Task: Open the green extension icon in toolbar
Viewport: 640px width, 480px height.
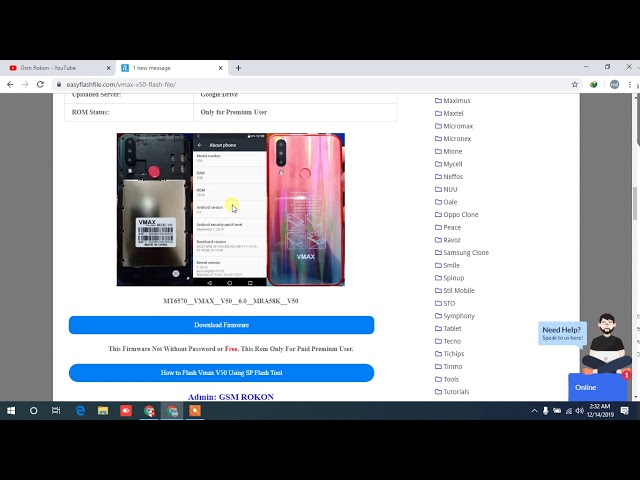Action: [x=593, y=84]
